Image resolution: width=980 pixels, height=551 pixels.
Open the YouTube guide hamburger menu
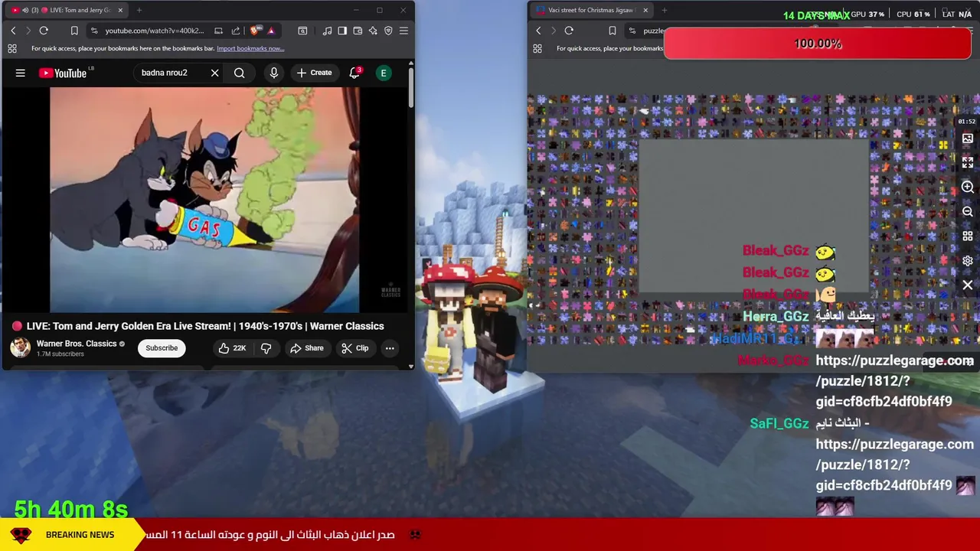click(21, 73)
